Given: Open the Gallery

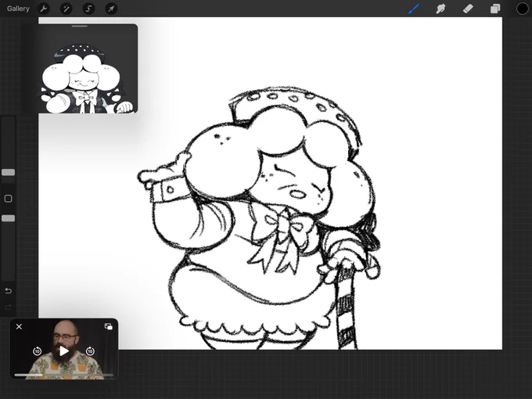Looking at the screenshot, I should (x=18, y=9).
